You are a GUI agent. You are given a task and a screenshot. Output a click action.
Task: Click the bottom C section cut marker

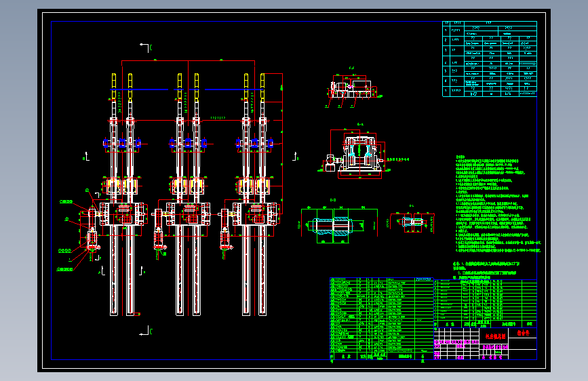[146, 331]
